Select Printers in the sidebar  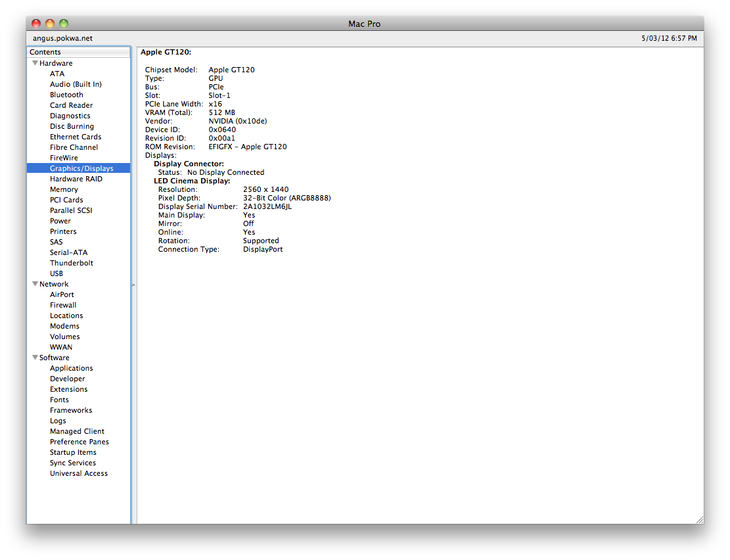click(x=63, y=231)
